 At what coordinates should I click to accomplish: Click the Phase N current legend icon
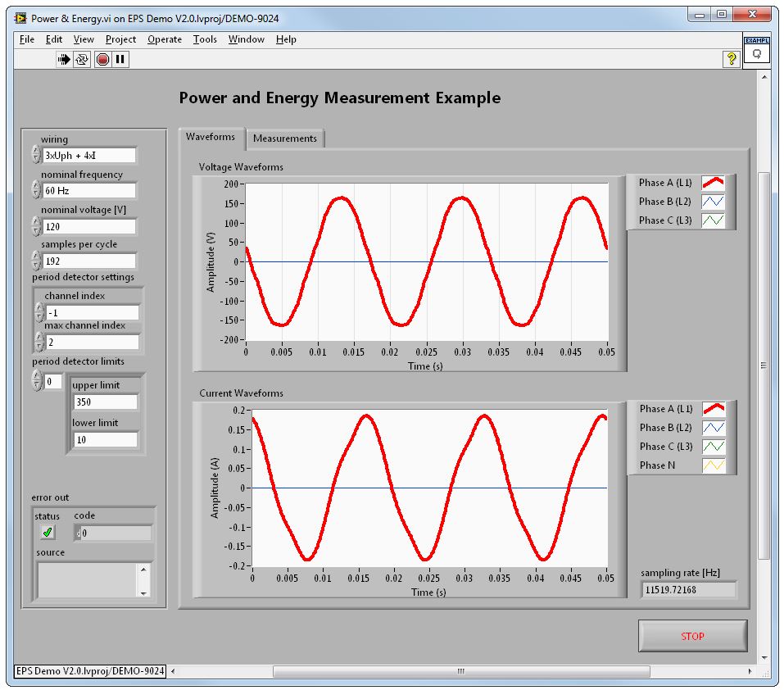click(714, 465)
